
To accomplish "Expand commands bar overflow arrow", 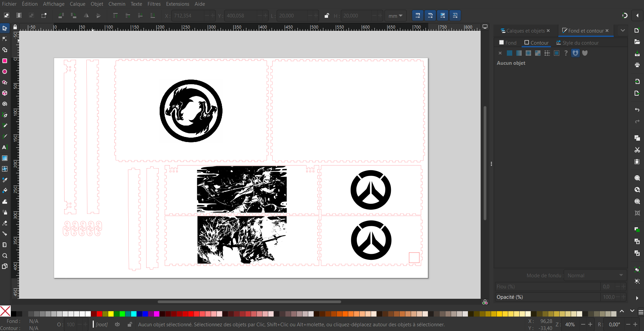I will coord(637,298).
